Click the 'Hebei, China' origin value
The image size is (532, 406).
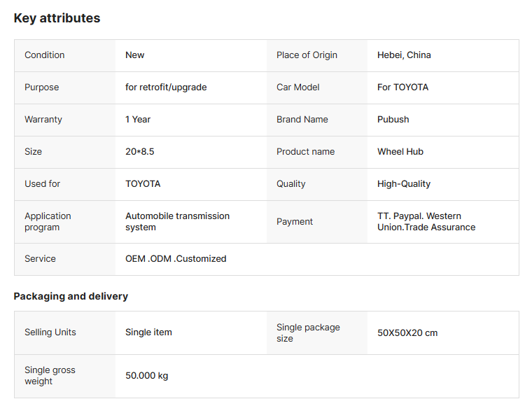click(x=404, y=55)
